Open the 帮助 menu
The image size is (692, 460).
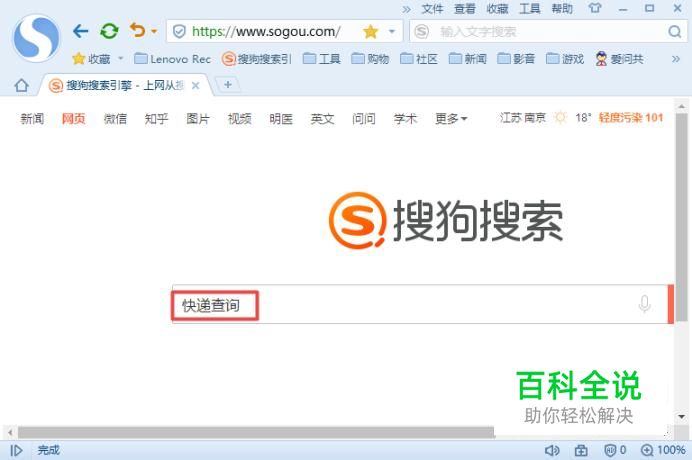[x=562, y=9]
